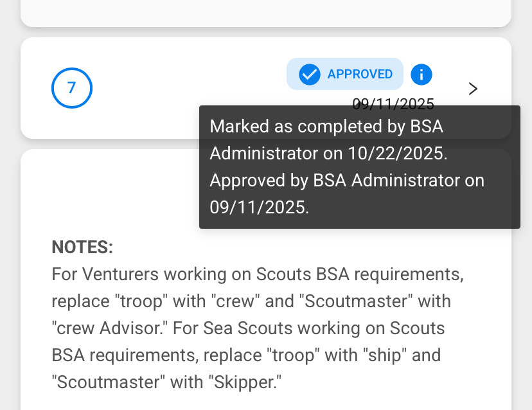532x410 pixels.
Task: Click the circled number 7 icon
Action: tap(72, 88)
